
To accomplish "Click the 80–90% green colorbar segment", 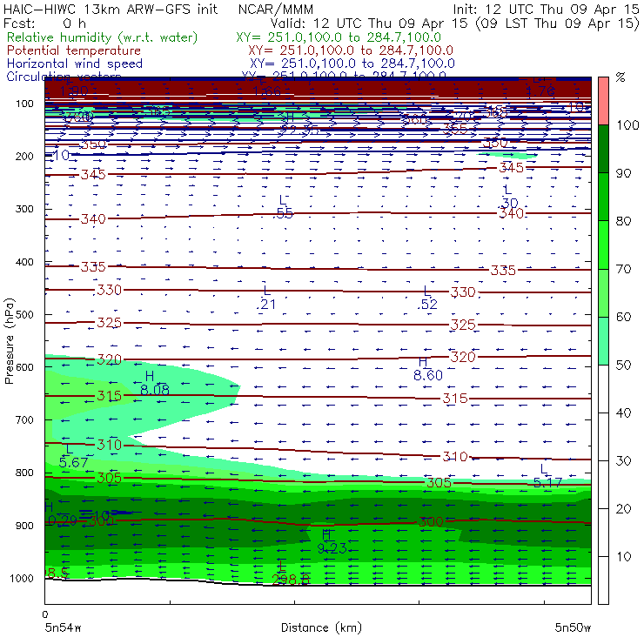I will tap(603, 197).
